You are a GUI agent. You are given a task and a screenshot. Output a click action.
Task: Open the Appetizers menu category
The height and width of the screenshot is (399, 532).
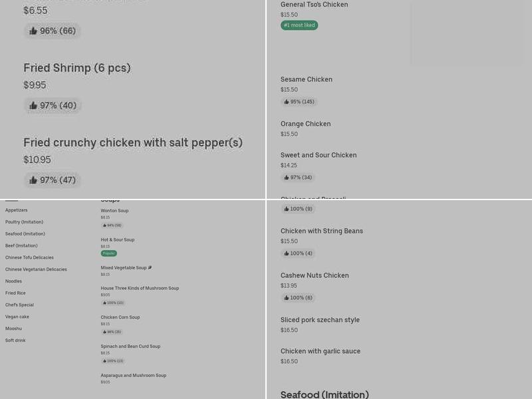pos(17,210)
